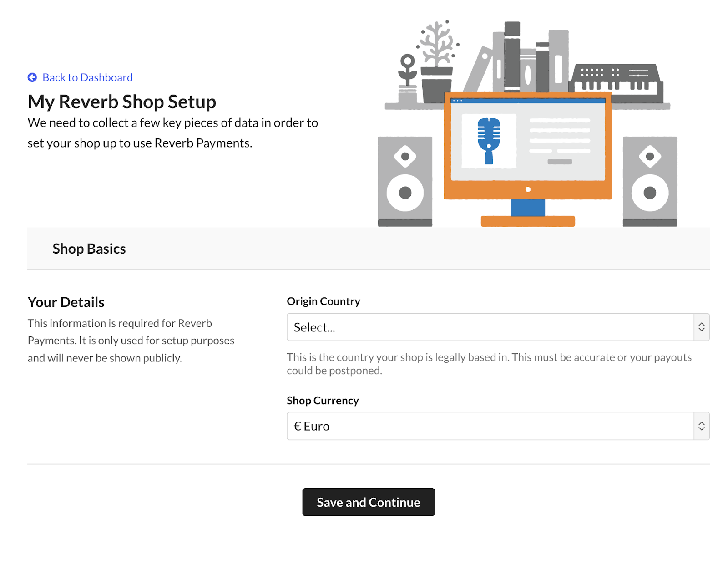Click the left speaker illustration
Screen dimensions: 728x565
[405, 181]
